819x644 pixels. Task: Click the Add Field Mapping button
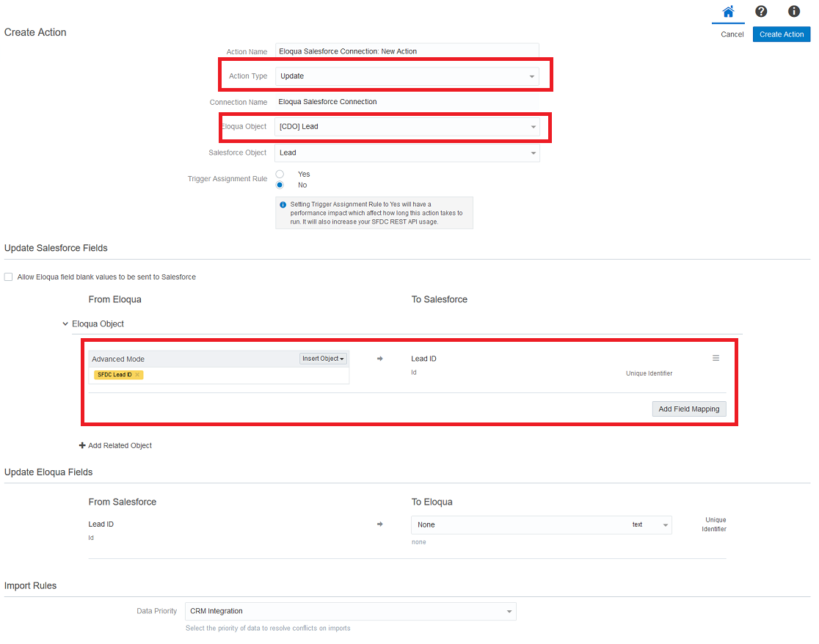pos(688,409)
